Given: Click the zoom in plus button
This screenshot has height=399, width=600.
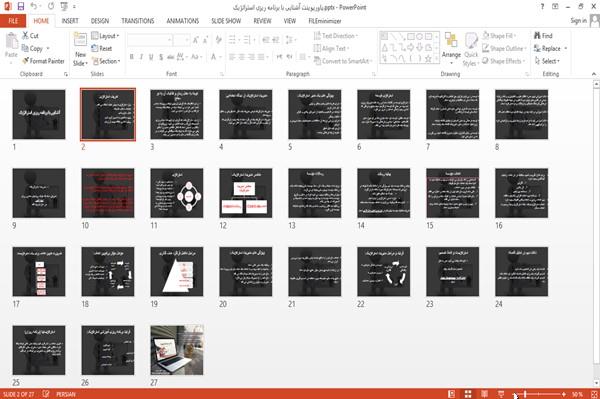Looking at the screenshot, I should click(564, 394).
